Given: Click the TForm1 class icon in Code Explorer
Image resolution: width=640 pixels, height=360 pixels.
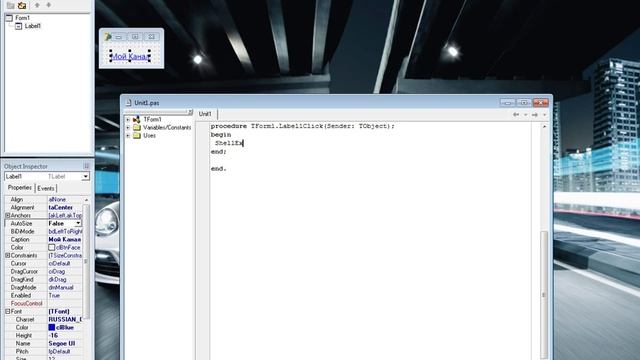Looking at the screenshot, I should 136,119.
